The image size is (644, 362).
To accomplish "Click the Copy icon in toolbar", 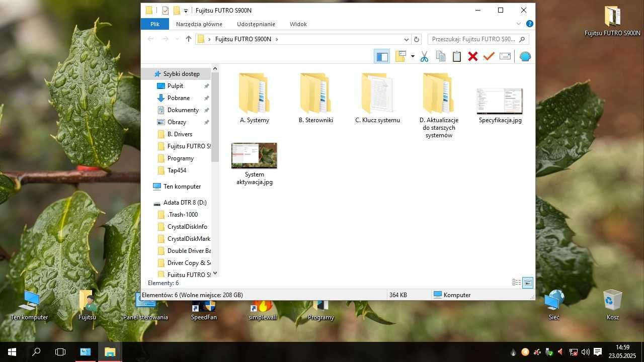I will [440, 56].
